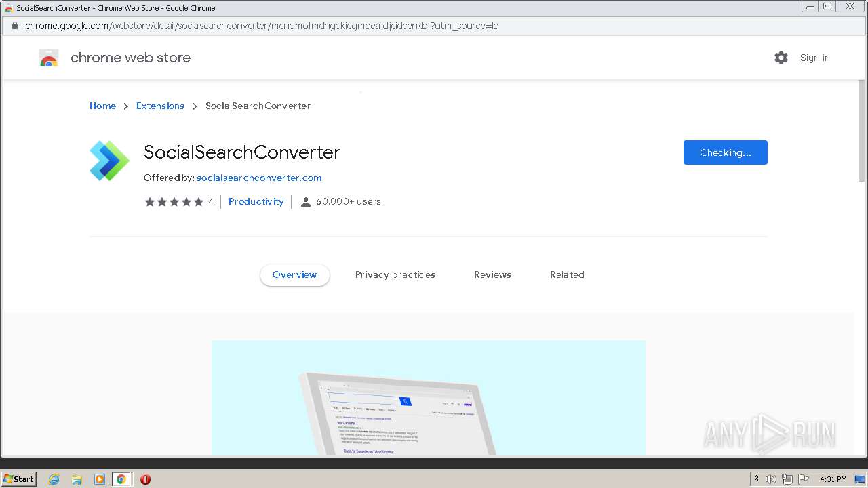This screenshot has width=868, height=488.
Task: Click the network tray icon
Action: (x=787, y=479)
